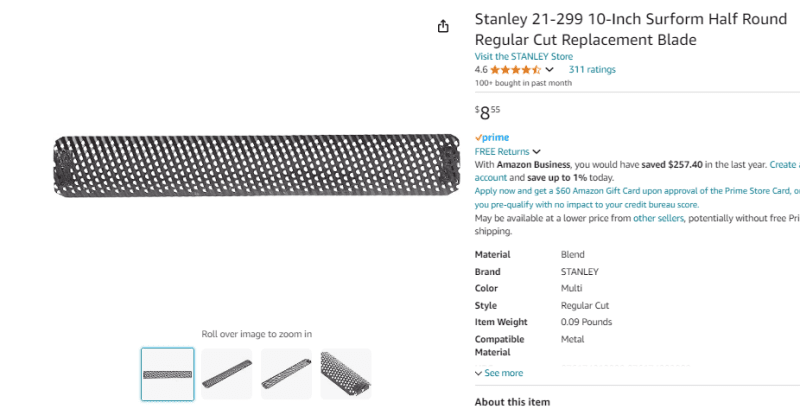The height and width of the screenshot is (409, 800).
Task: Click the share icon above the product title
Action: click(x=443, y=27)
